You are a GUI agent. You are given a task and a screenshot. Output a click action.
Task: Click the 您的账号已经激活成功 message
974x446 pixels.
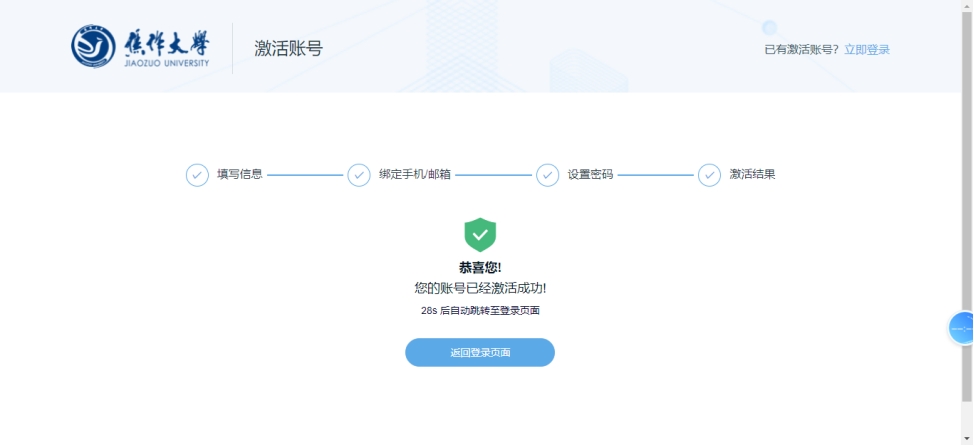[x=480, y=289]
